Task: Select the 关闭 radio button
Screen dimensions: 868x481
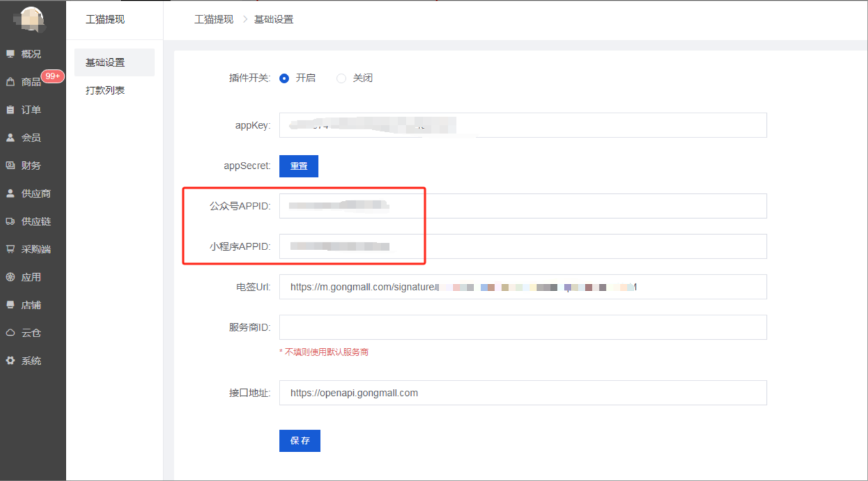Action: click(x=342, y=78)
